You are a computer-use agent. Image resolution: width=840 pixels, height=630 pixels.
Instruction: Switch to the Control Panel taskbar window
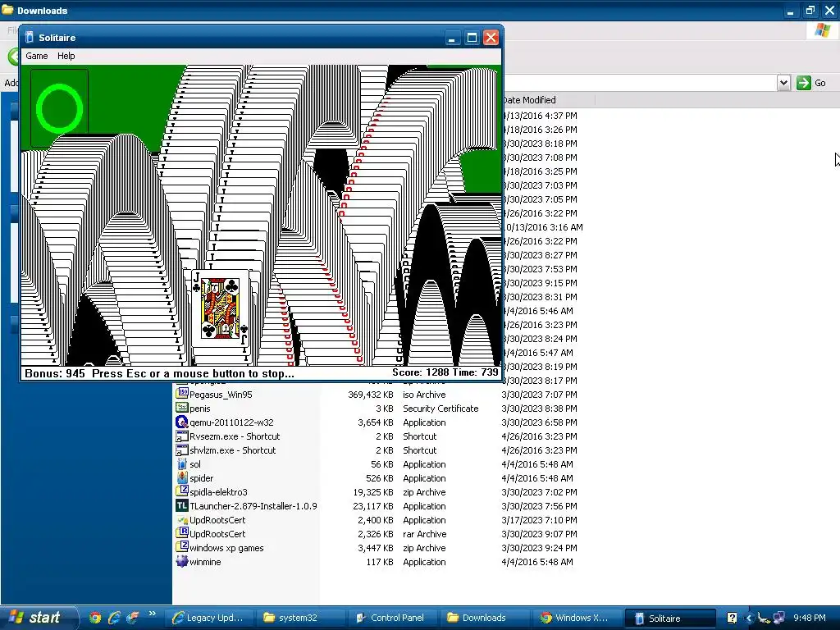pos(393,618)
